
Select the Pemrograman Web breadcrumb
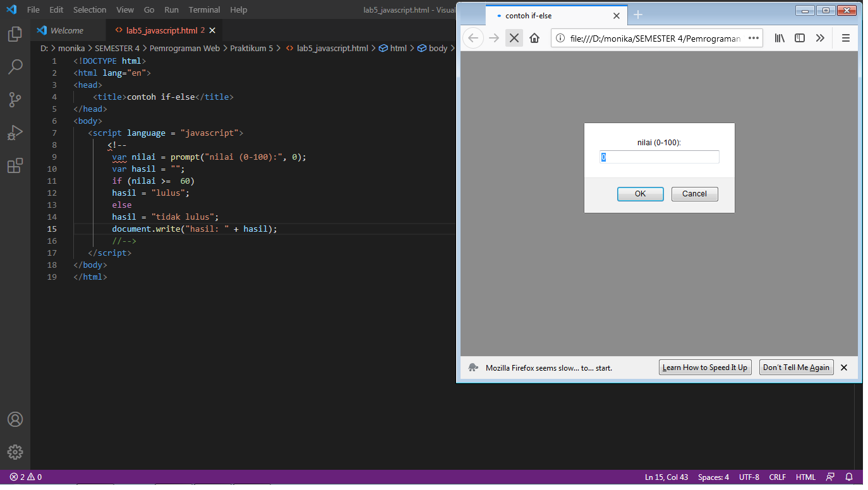[x=184, y=48]
